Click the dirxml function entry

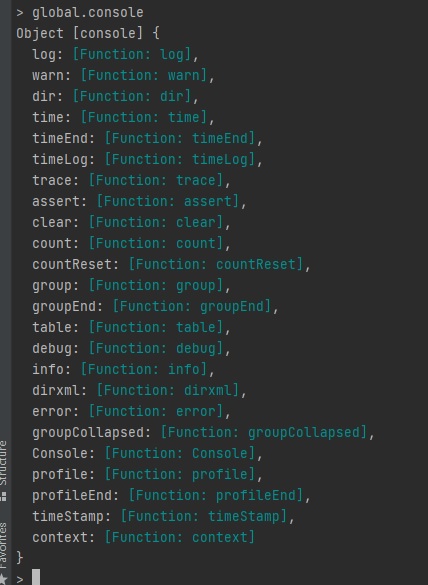pyautogui.click(x=139, y=390)
